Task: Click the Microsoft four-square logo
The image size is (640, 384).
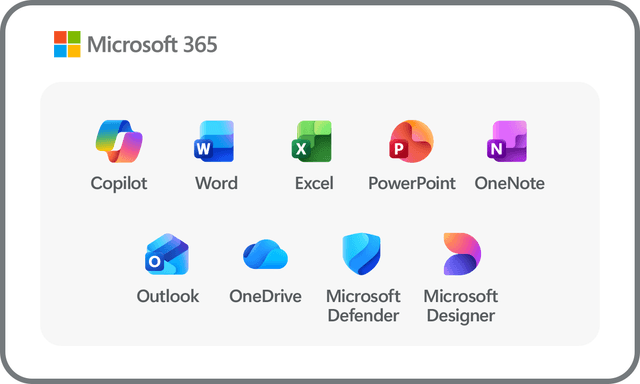Action: [x=67, y=44]
